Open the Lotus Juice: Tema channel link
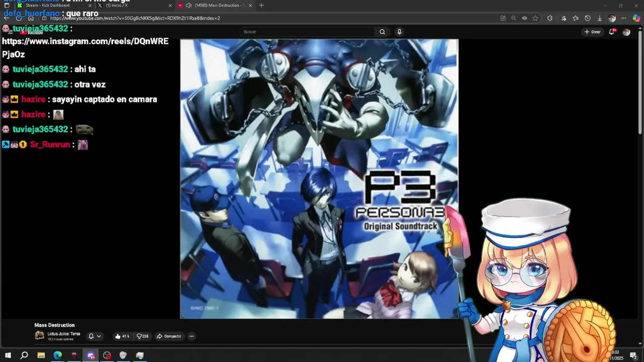644x362 pixels. (63, 334)
